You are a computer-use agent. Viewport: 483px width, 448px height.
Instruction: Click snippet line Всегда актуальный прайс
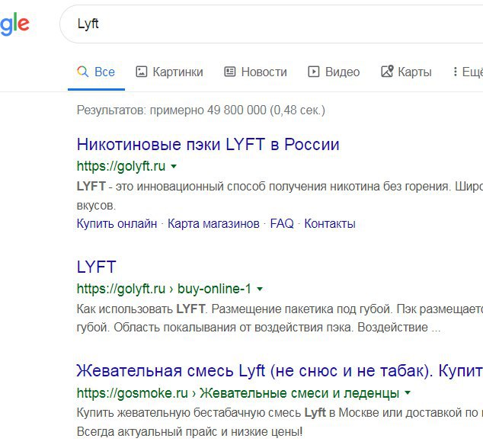click(x=190, y=432)
